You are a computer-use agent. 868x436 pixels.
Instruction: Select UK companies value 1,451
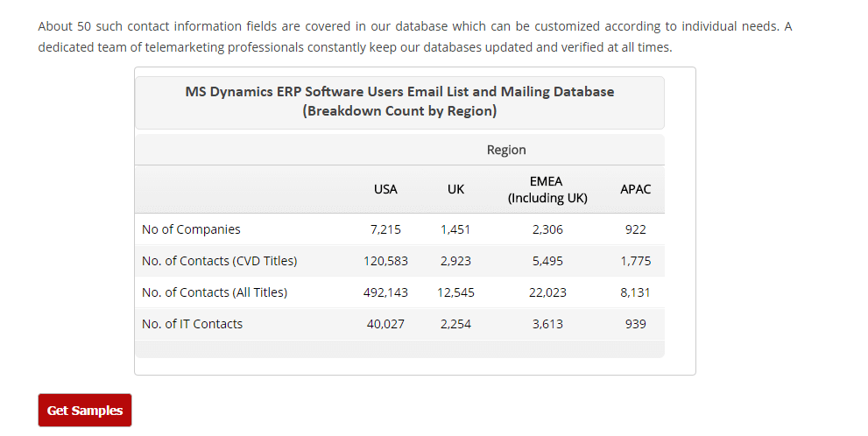coord(455,229)
